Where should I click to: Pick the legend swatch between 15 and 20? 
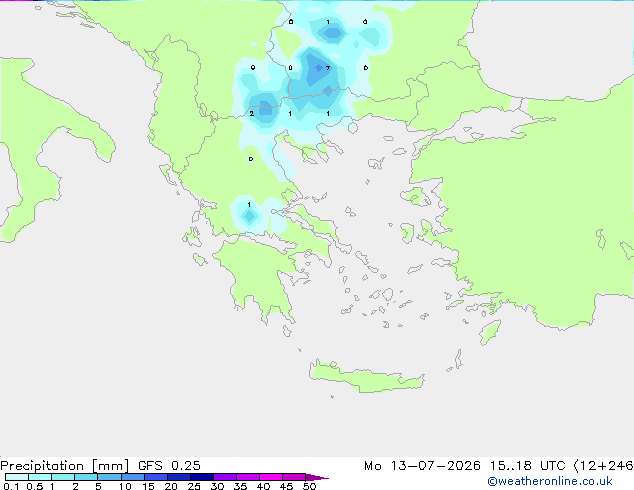pos(155,477)
